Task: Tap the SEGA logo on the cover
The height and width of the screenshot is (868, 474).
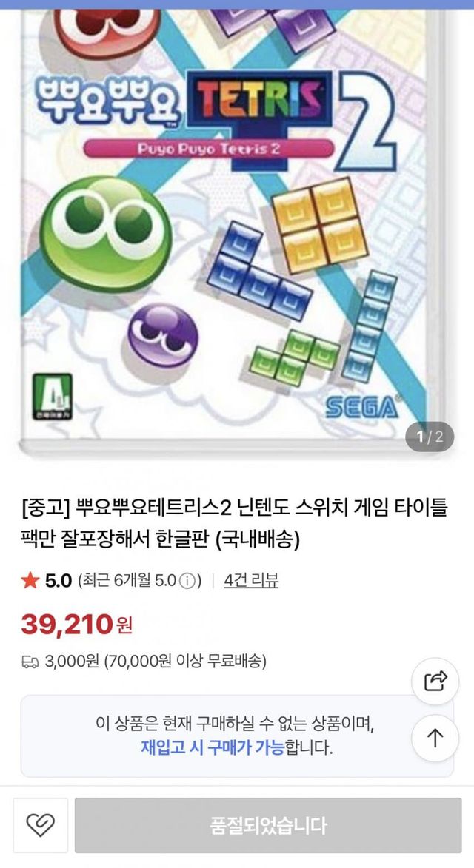Action: 361,408
